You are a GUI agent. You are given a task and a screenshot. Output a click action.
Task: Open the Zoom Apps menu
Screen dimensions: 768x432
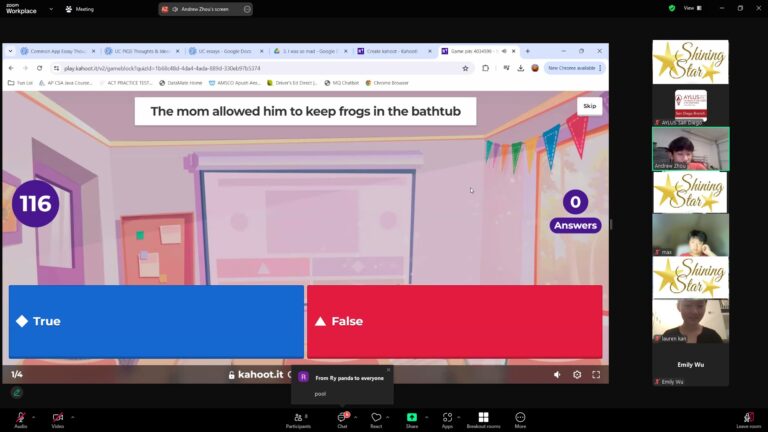click(447, 420)
